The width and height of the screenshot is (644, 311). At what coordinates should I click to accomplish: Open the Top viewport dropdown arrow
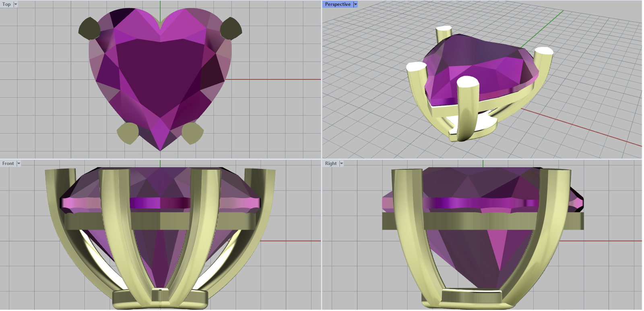point(16,4)
